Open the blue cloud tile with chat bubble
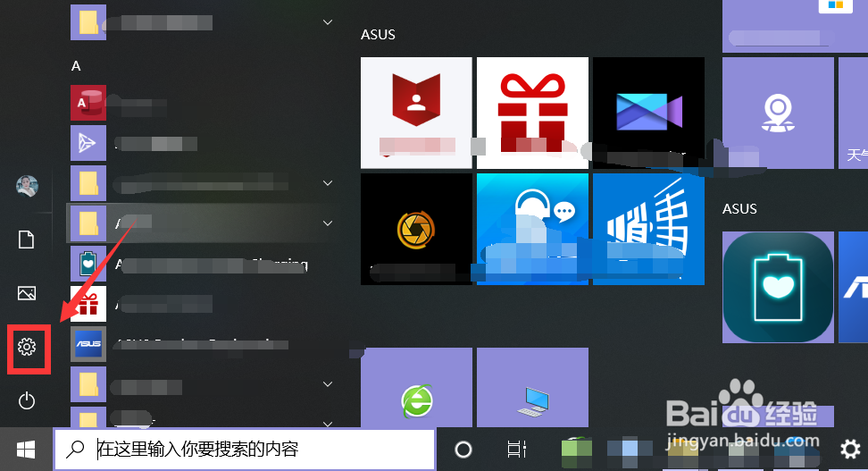 pos(532,229)
